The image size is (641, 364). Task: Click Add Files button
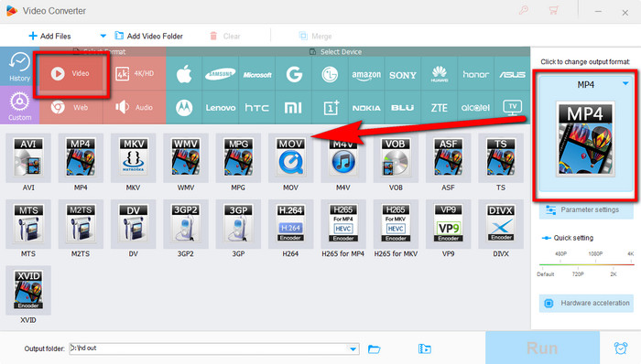49,37
